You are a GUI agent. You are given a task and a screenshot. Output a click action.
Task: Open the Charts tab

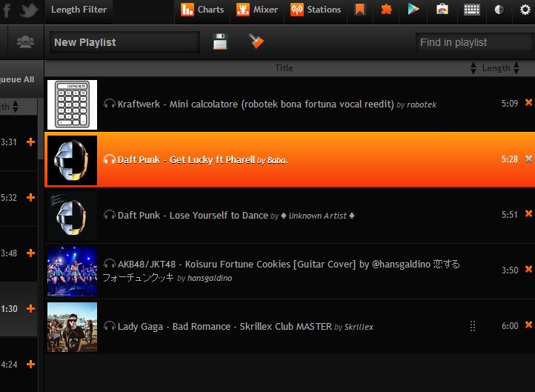click(x=202, y=10)
